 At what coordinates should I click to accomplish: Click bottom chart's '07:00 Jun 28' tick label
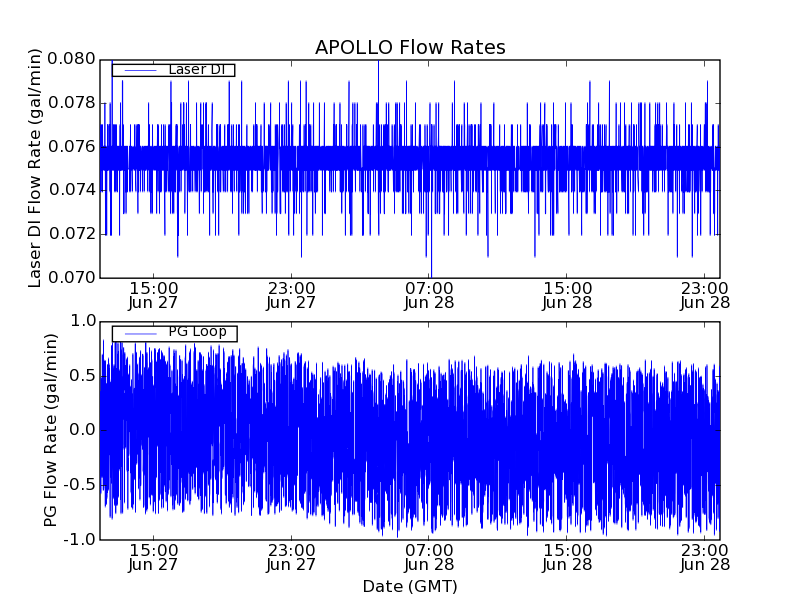pyautogui.click(x=429, y=558)
